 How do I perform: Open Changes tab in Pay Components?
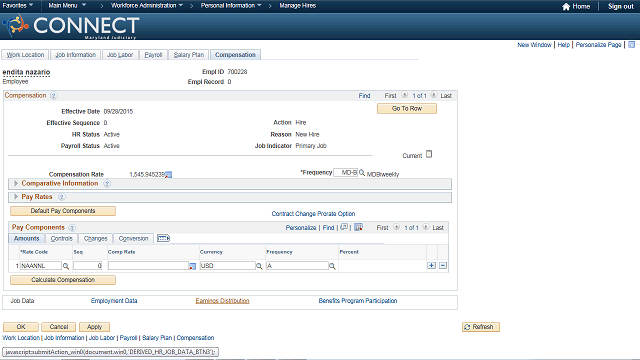[x=96, y=238]
